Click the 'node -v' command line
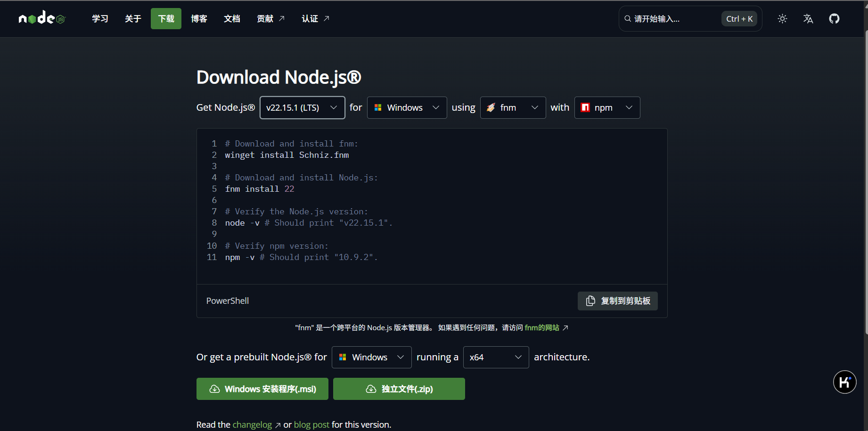The image size is (868, 431). click(309, 223)
